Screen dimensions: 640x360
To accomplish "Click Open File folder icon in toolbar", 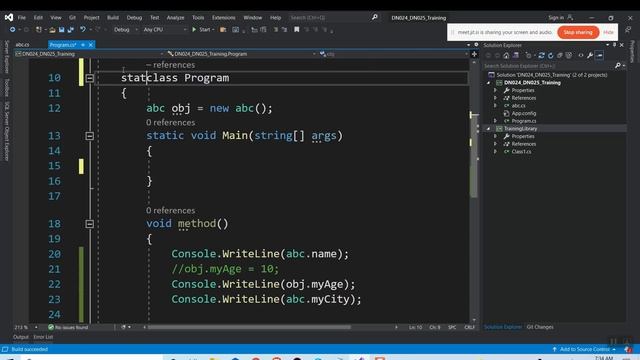I will click(52, 29).
